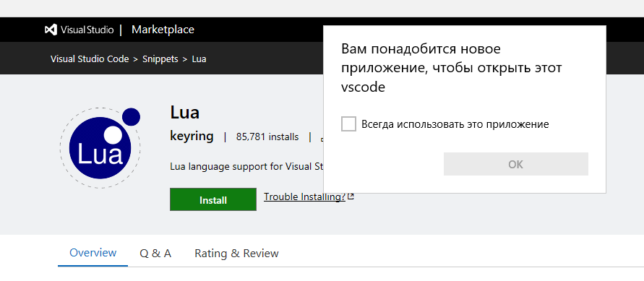
Task: Click the breadcrumb chevron between Snippets and Lua
Action: pos(185,59)
